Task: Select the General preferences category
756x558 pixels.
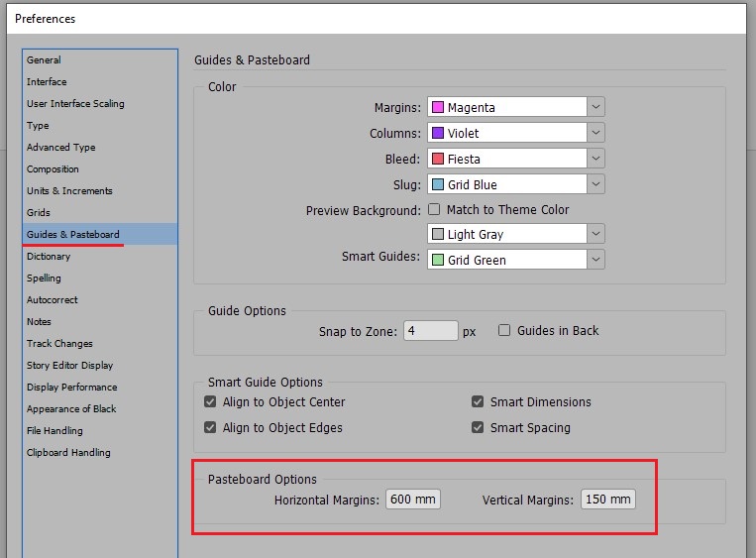Action: 44,60
